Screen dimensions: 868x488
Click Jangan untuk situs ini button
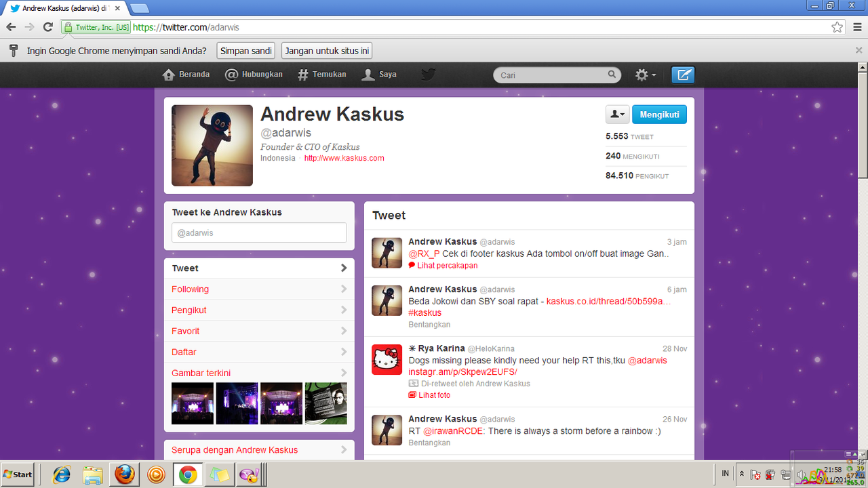coord(327,51)
